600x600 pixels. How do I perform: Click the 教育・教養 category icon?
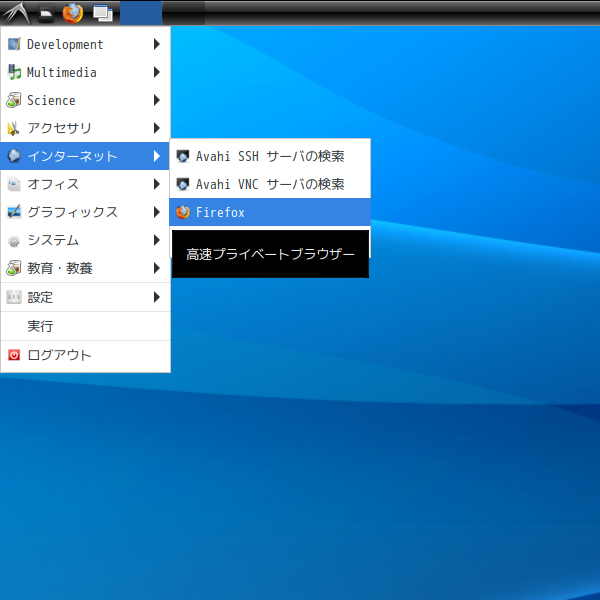tap(14, 268)
